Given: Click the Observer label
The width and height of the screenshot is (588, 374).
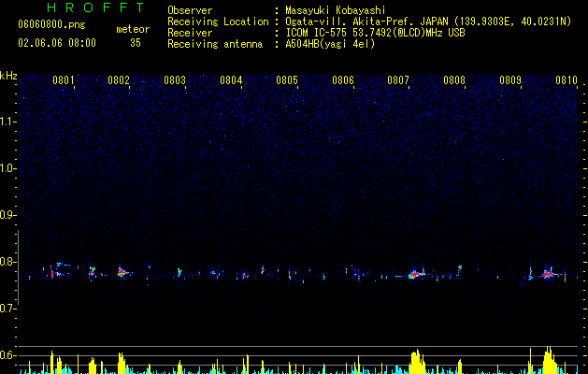Looking at the screenshot, I should (190, 10).
